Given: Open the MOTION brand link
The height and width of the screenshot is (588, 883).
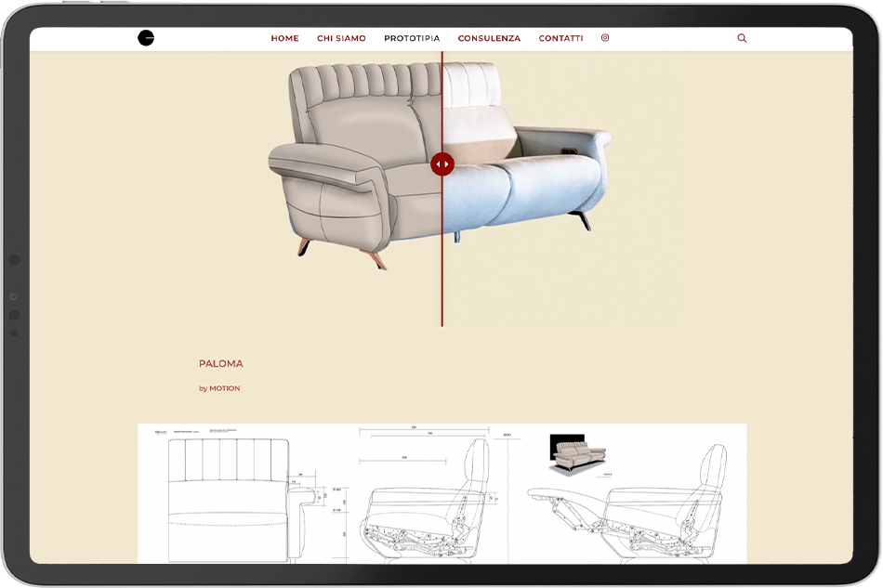Looking at the screenshot, I should [x=225, y=388].
